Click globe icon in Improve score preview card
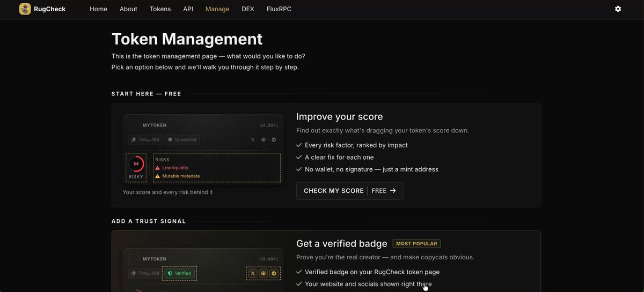This screenshot has width=644, height=292. 264,139
